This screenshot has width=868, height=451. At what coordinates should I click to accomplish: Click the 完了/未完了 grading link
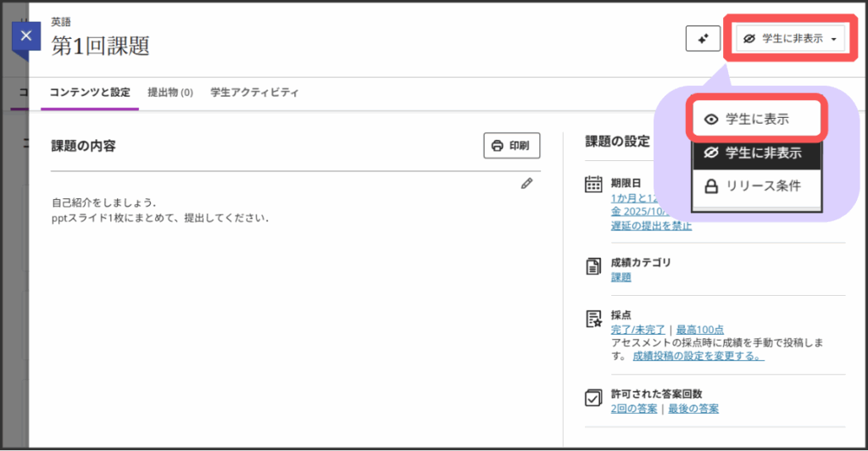[637, 329]
